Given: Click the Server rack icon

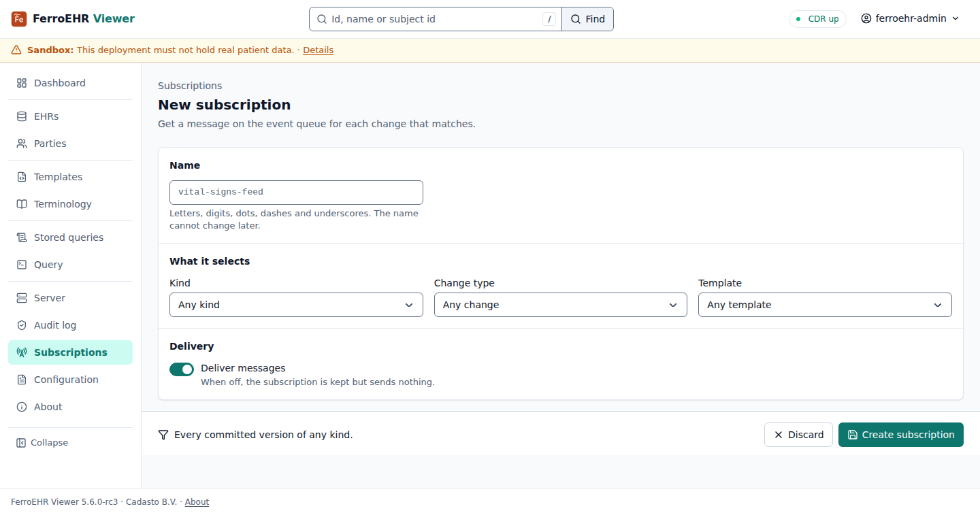Looking at the screenshot, I should pyautogui.click(x=22, y=298).
